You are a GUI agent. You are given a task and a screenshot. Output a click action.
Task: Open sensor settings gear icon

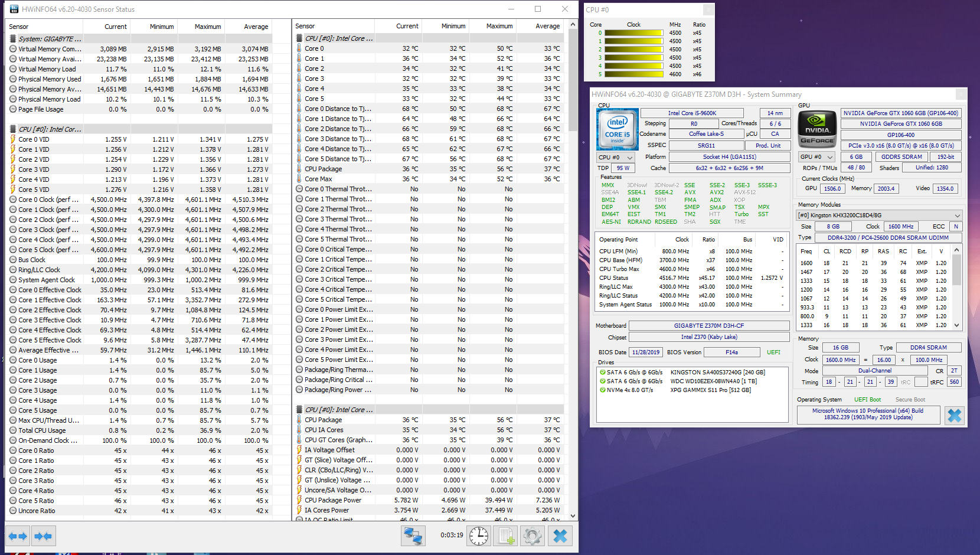pos(532,536)
